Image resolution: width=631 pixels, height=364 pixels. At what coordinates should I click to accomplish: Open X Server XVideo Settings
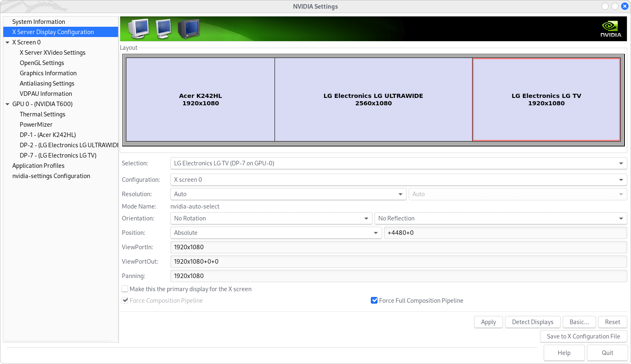coord(53,53)
